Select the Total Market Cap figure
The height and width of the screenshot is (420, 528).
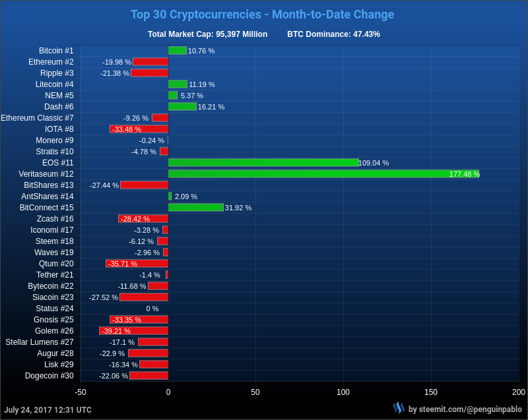[207, 34]
